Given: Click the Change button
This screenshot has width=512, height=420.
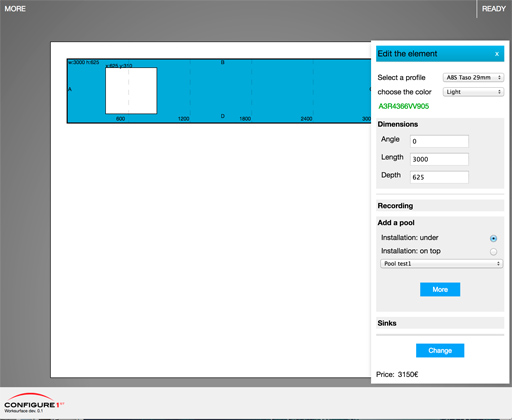Looking at the screenshot, I should pyautogui.click(x=440, y=350).
